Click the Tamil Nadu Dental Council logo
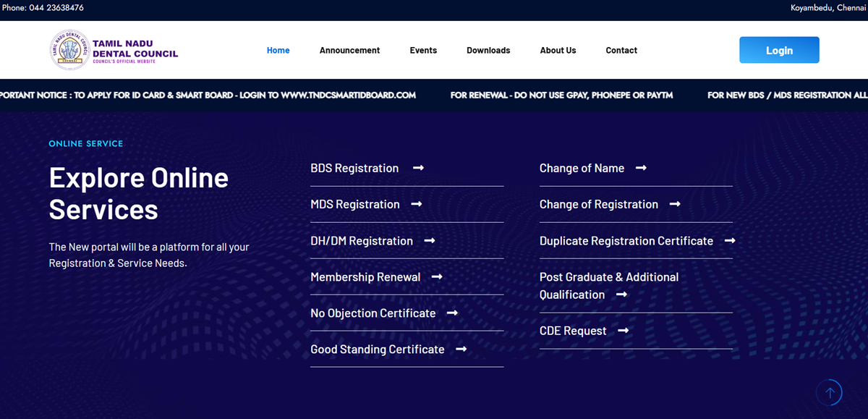Screen dimensions: 868x419 114,50
